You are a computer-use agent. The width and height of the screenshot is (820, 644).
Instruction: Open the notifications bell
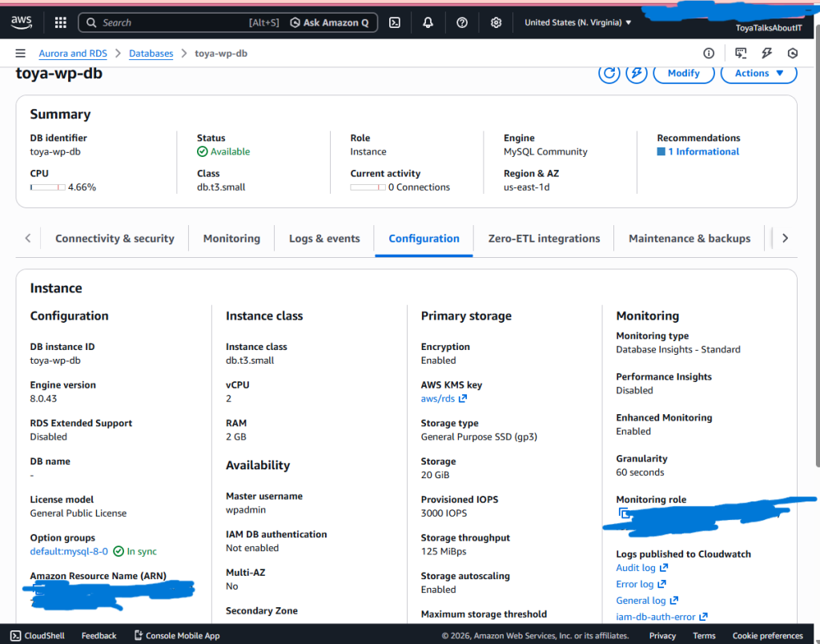[428, 22]
